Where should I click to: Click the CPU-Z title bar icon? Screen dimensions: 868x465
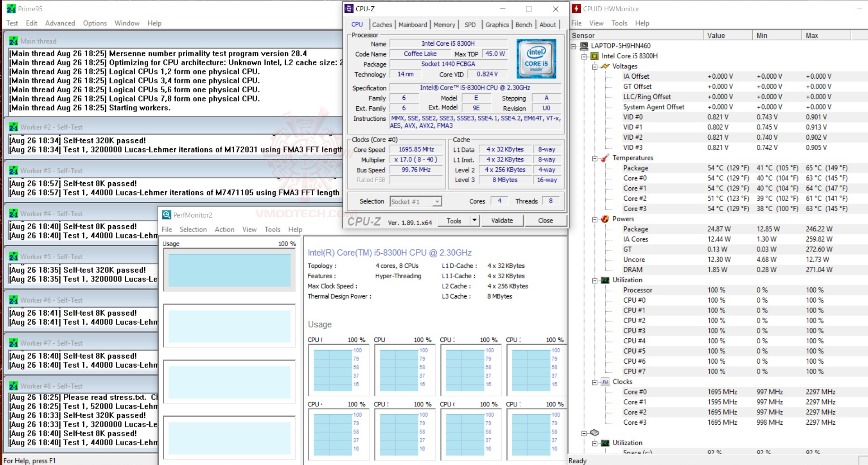coord(349,9)
